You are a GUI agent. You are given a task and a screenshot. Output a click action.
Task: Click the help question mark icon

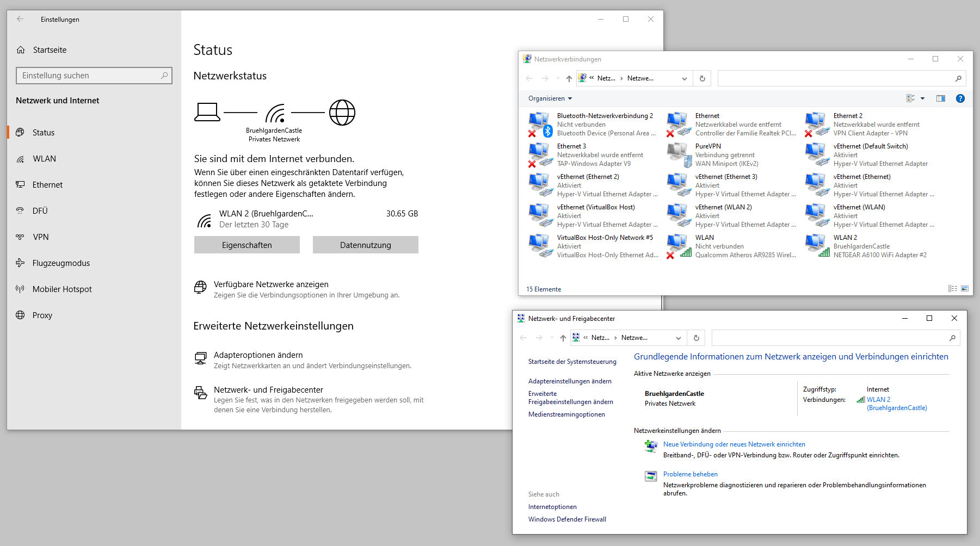pos(960,98)
